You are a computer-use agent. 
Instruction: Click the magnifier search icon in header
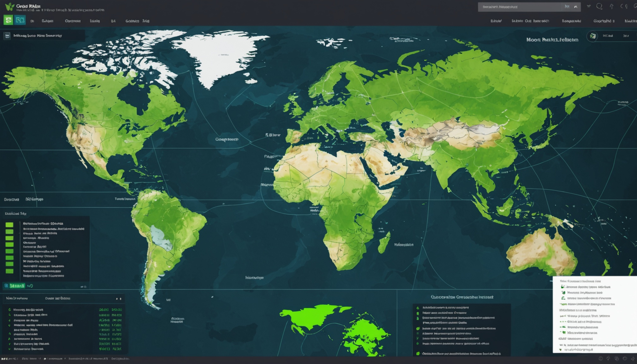(x=599, y=6)
